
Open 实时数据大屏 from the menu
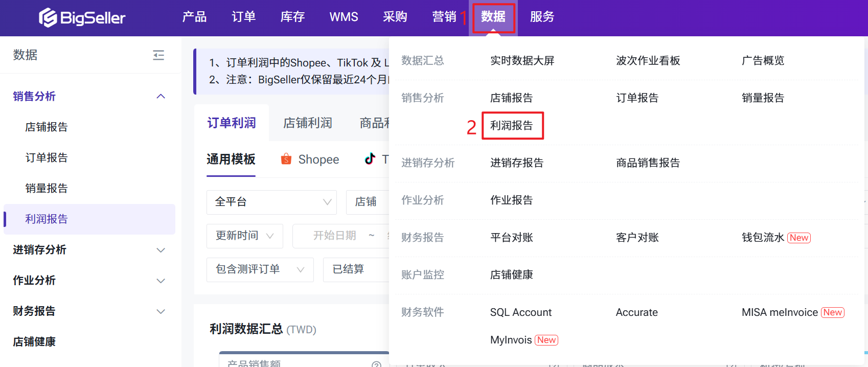click(522, 61)
